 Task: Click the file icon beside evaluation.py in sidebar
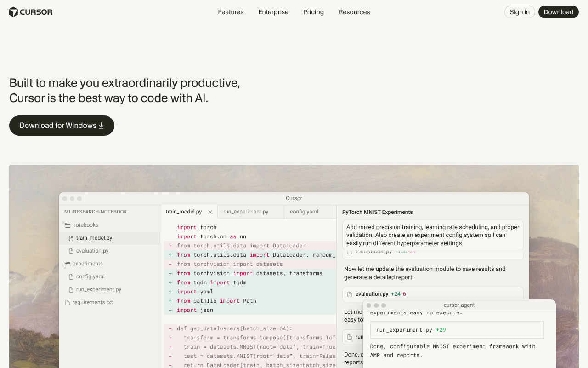click(x=71, y=251)
